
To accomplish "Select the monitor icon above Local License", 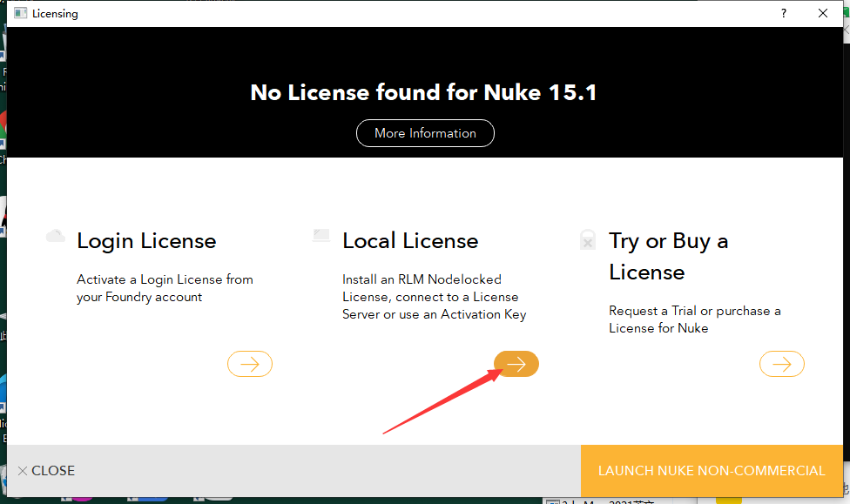I will point(321,235).
